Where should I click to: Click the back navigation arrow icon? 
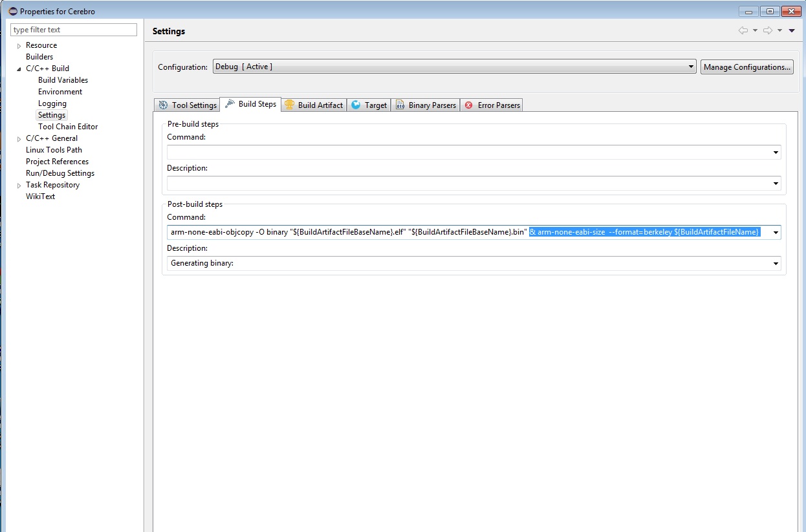(x=743, y=30)
